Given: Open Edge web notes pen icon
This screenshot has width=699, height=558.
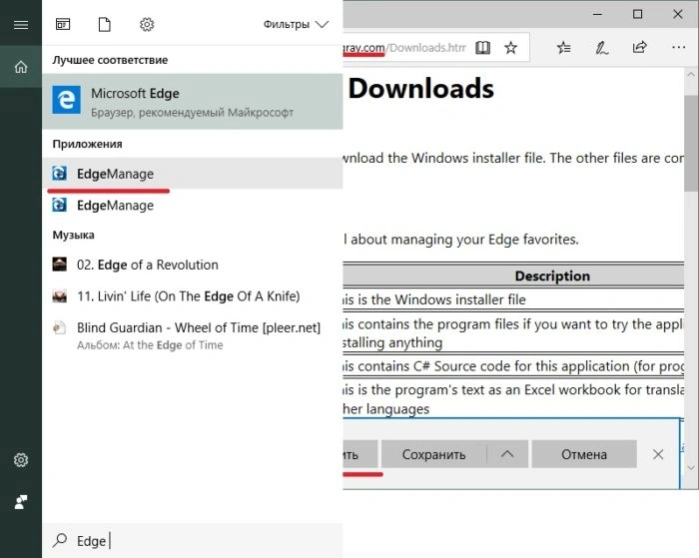Looking at the screenshot, I should (602, 47).
